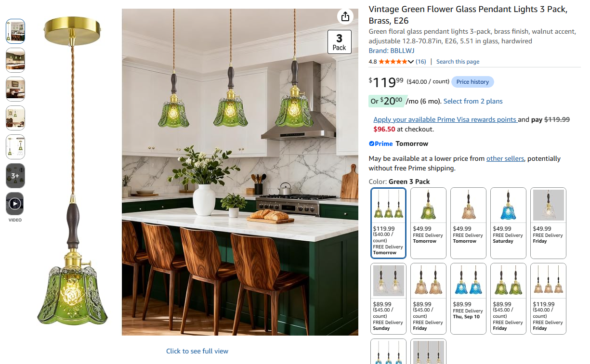Select the second thumbnail in image strip

point(15,60)
